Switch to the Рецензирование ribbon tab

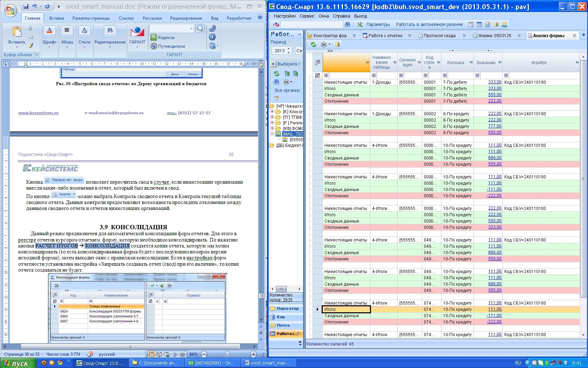tap(186, 18)
